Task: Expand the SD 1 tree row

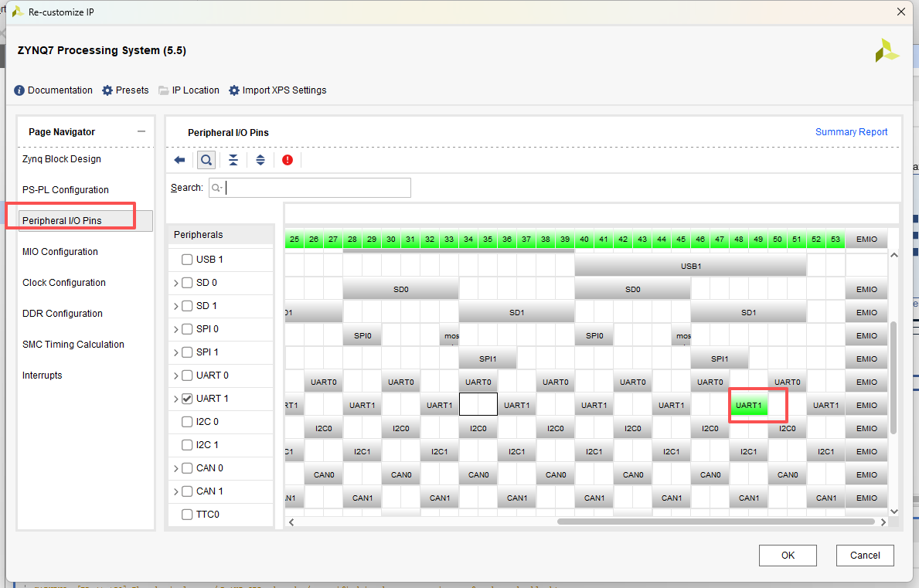Action: tap(175, 306)
